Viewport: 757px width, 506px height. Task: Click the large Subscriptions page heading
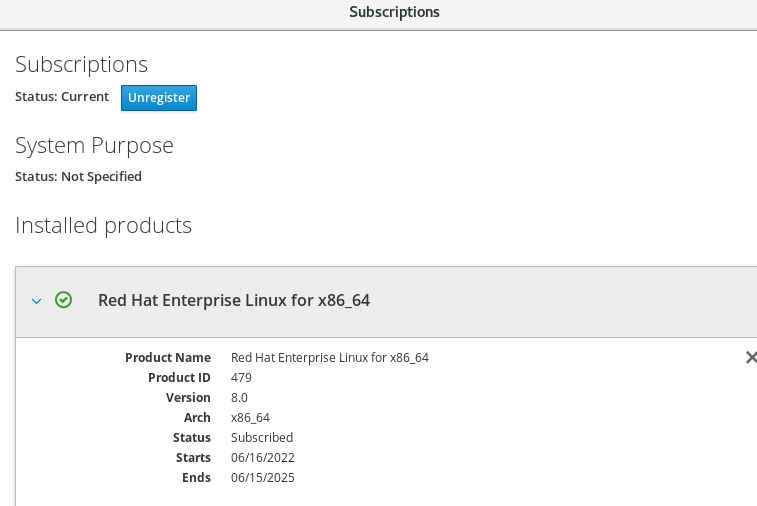(x=82, y=65)
